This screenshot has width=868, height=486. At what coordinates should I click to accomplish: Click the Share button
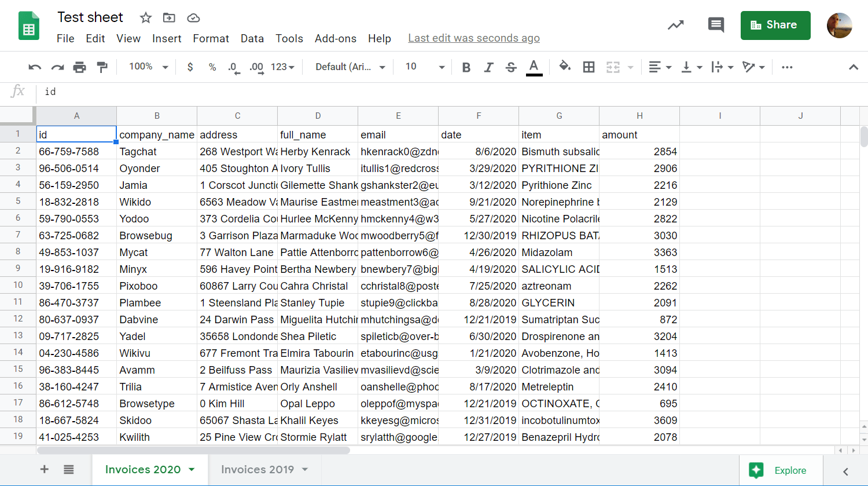[x=775, y=25]
